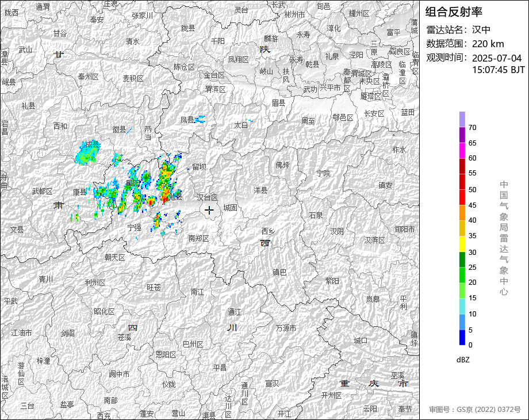
Task: Click the 阆中市 map label
Action: click(x=119, y=374)
